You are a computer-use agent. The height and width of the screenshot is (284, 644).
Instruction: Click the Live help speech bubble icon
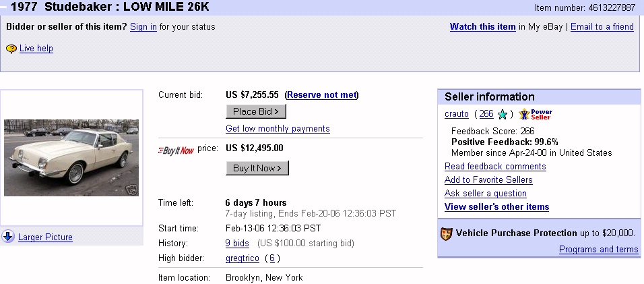[x=11, y=49]
